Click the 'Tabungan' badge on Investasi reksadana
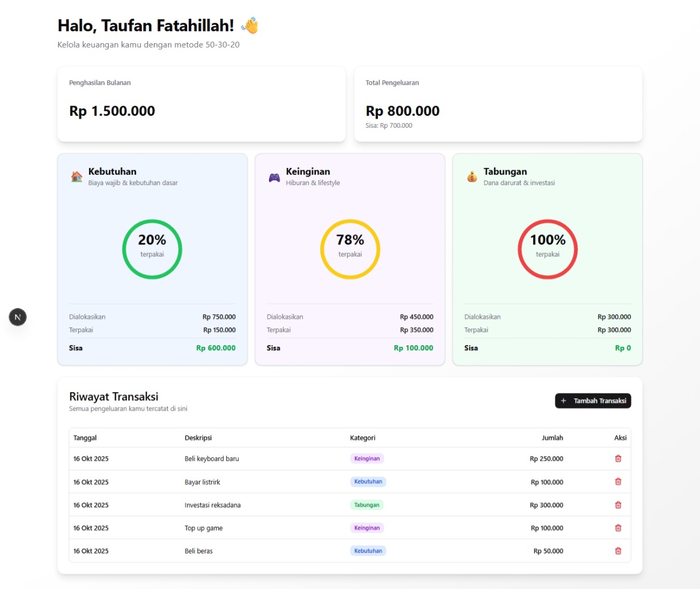This screenshot has width=700, height=589. tap(368, 504)
